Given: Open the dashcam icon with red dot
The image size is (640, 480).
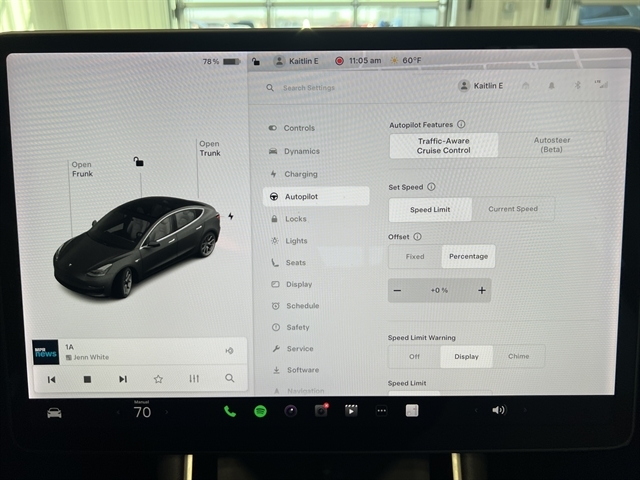Looking at the screenshot, I should 321,411.
